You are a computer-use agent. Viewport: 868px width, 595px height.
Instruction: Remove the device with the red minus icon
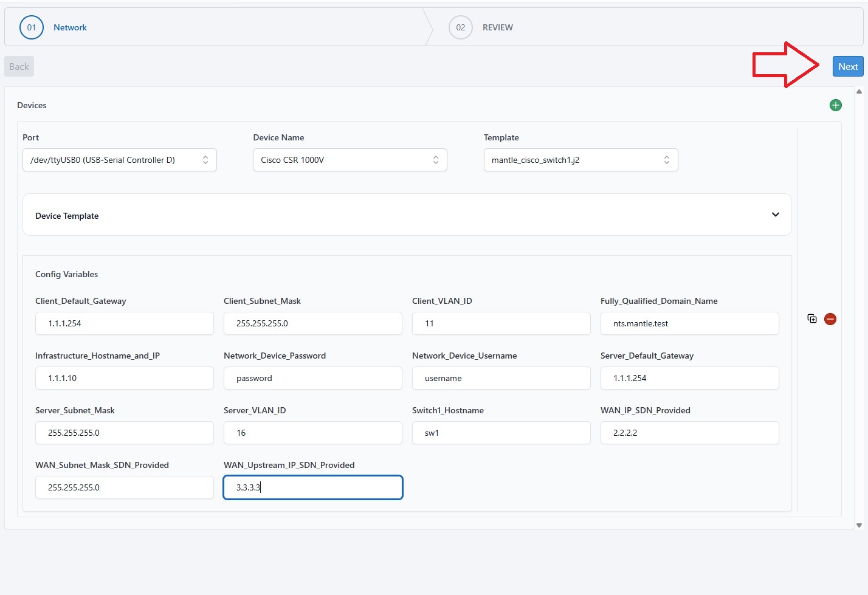(830, 319)
